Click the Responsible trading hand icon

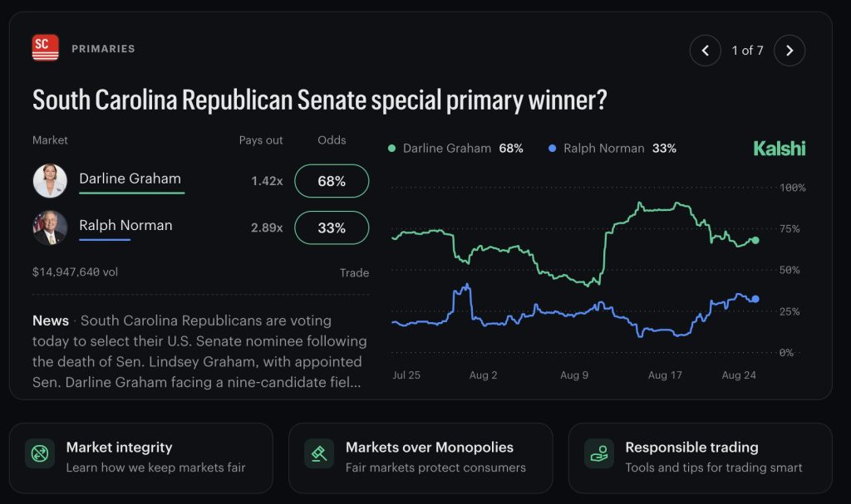(x=599, y=453)
